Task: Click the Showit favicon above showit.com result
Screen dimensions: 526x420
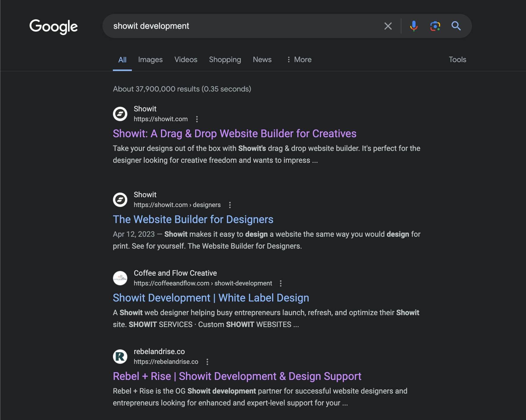Action: tap(120, 114)
